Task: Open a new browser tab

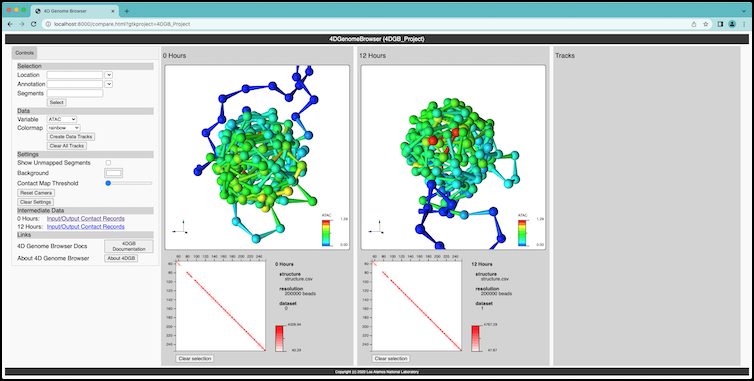Action: click(x=127, y=11)
